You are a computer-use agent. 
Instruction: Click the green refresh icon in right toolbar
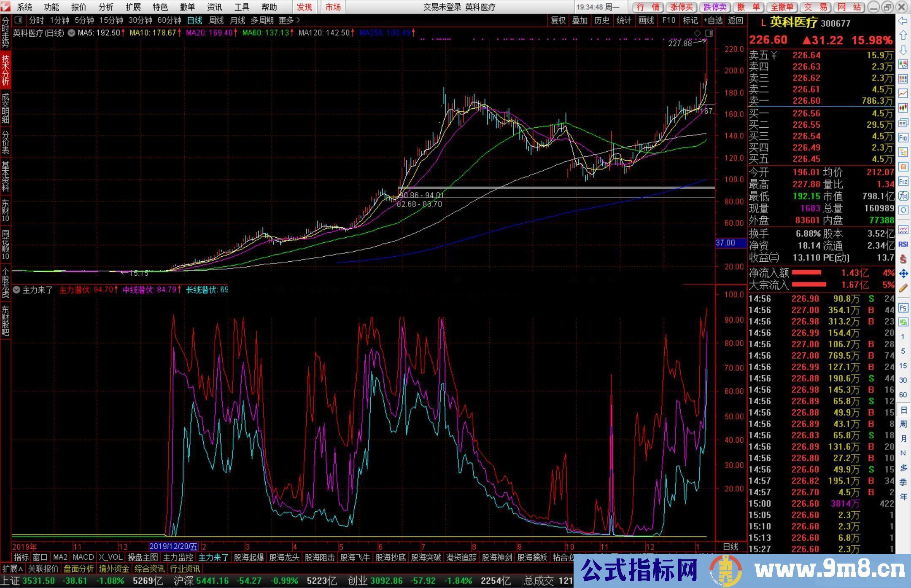click(x=903, y=322)
